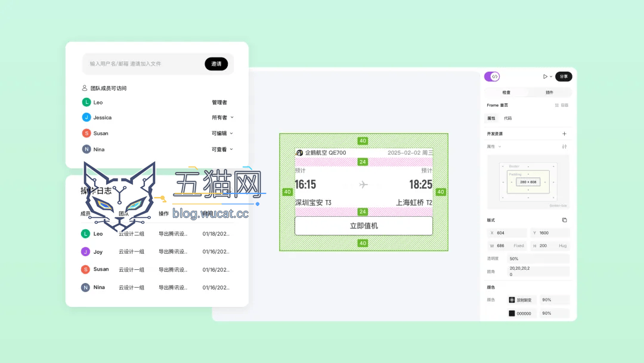
Task: Click Susan's 云设计一组 team cell
Action: [x=131, y=270]
